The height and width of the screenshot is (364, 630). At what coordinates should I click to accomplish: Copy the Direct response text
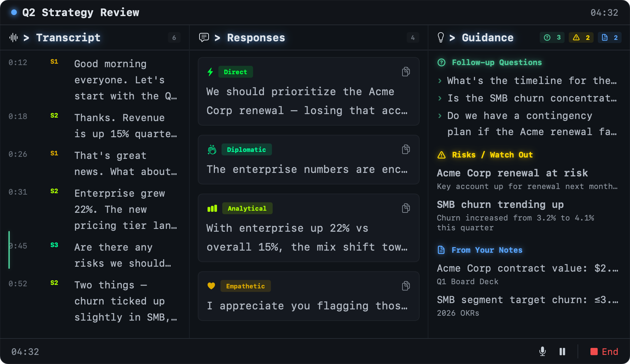click(x=406, y=71)
